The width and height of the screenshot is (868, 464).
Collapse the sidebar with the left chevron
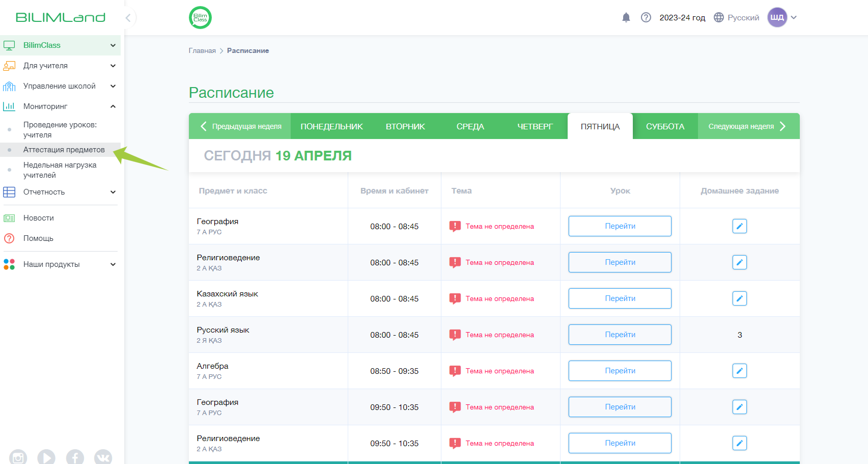click(x=128, y=18)
